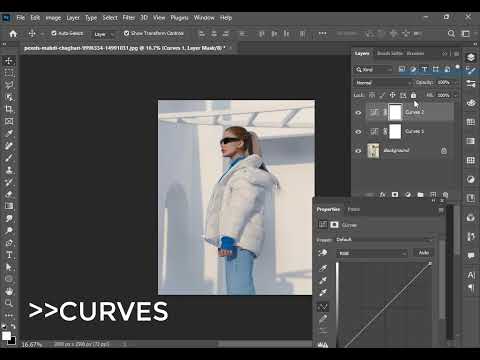Screen dimensions: 480x360
Task: Select edit points curve mode icon
Action: pyautogui.click(x=323, y=307)
